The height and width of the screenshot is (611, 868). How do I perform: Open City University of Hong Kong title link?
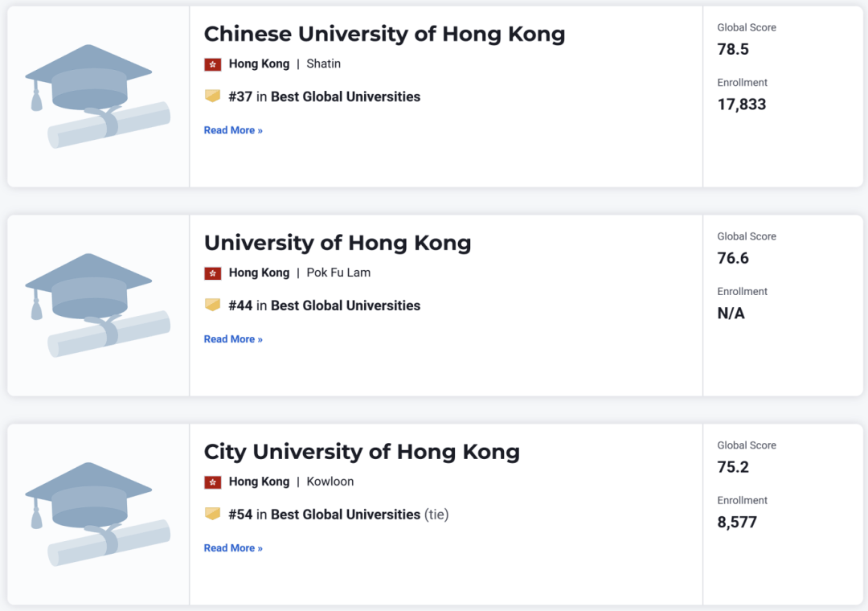362,452
